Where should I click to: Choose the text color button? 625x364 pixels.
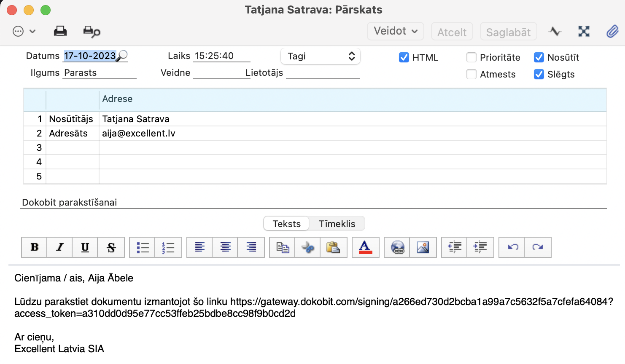pyautogui.click(x=365, y=247)
